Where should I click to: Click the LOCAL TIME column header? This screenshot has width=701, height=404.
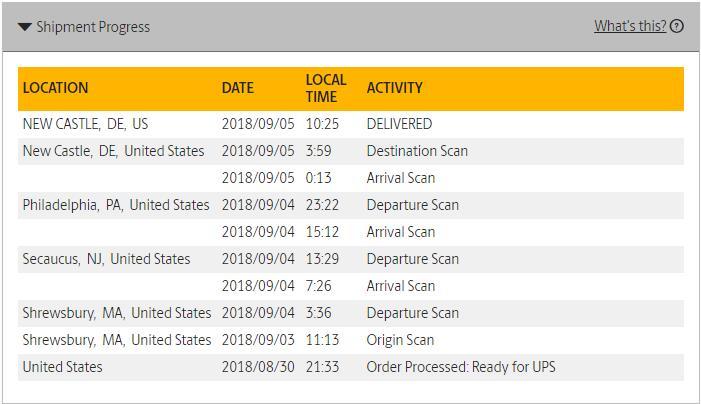pyautogui.click(x=326, y=87)
